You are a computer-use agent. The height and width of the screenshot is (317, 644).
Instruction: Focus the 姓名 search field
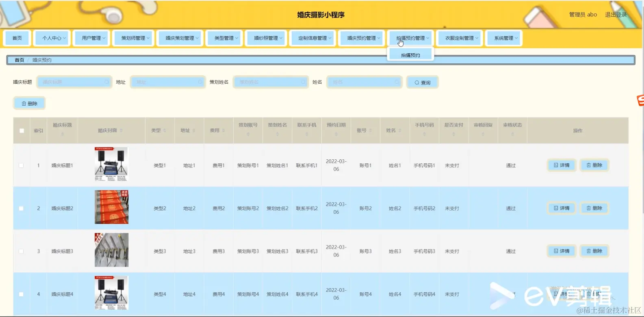tap(364, 82)
